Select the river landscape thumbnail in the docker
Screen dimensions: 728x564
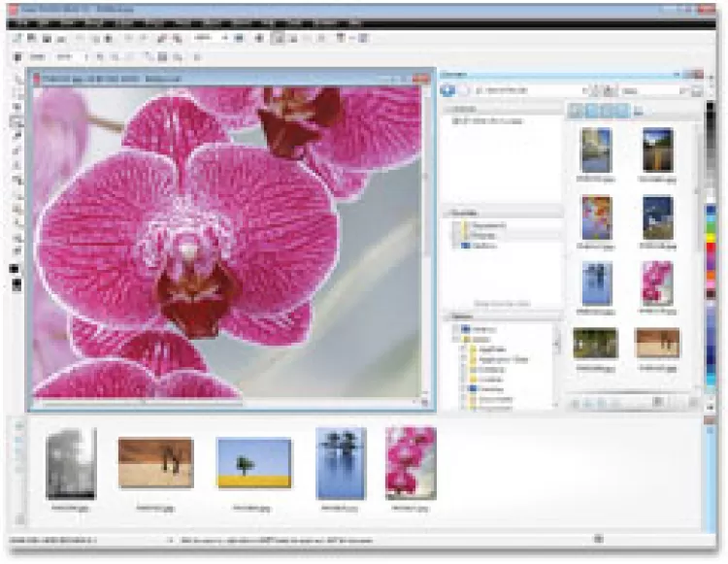coord(596,150)
